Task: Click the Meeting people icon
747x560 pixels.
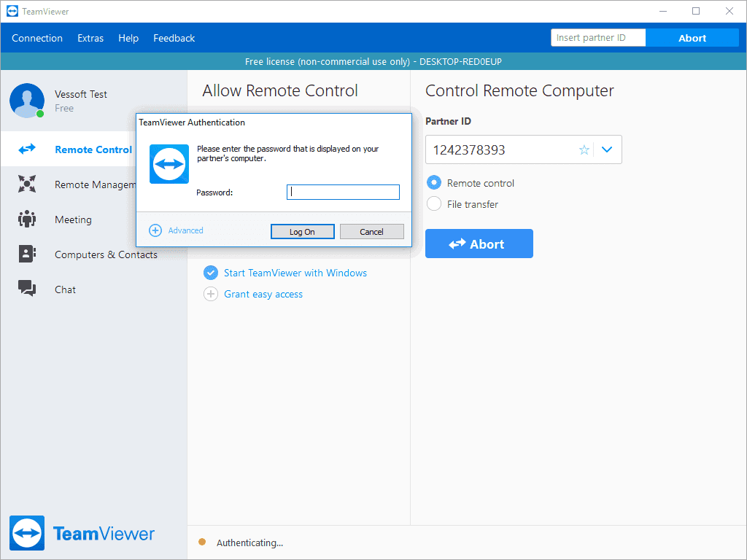Action: [x=27, y=219]
